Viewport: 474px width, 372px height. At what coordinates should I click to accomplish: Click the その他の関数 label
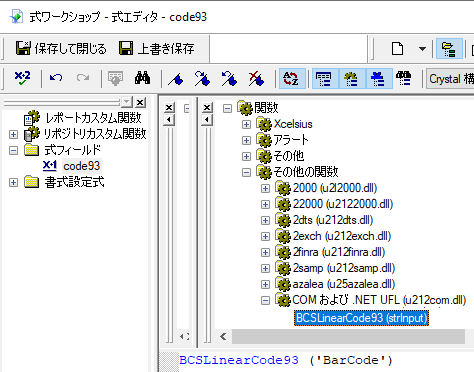(x=306, y=172)
